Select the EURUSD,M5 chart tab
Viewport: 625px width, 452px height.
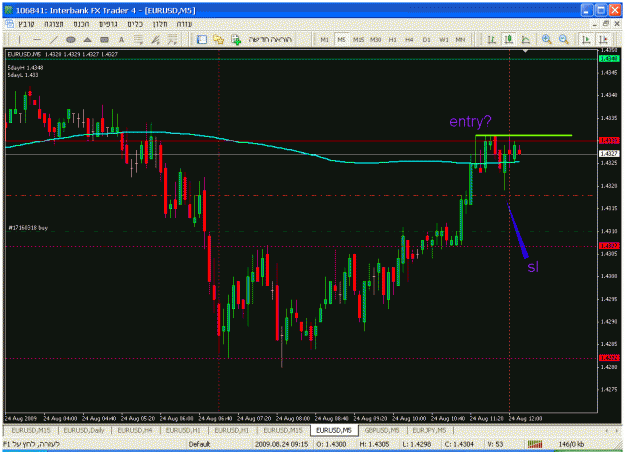(334, 430)
